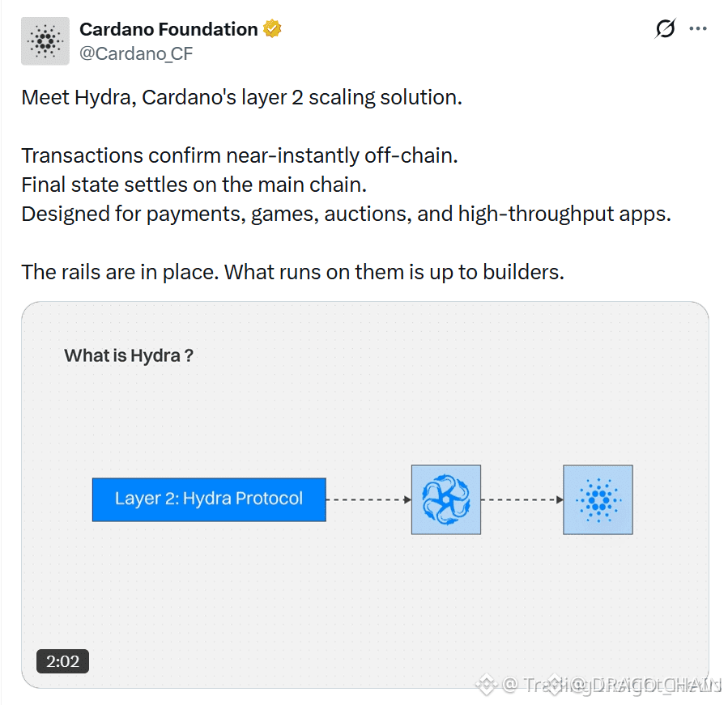
Task: Click the 2:02 video duration badge
Action: click(x=62, y=661)
